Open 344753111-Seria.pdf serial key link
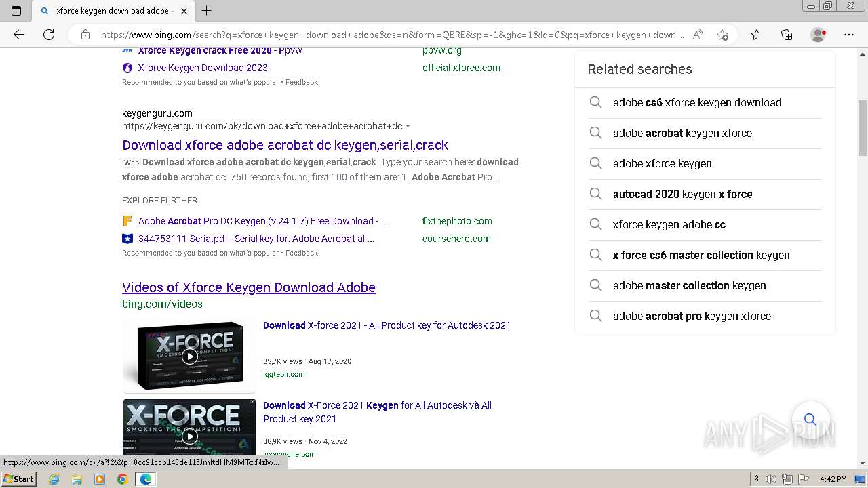This screenshot has width=868, height=488. point(256,239)
